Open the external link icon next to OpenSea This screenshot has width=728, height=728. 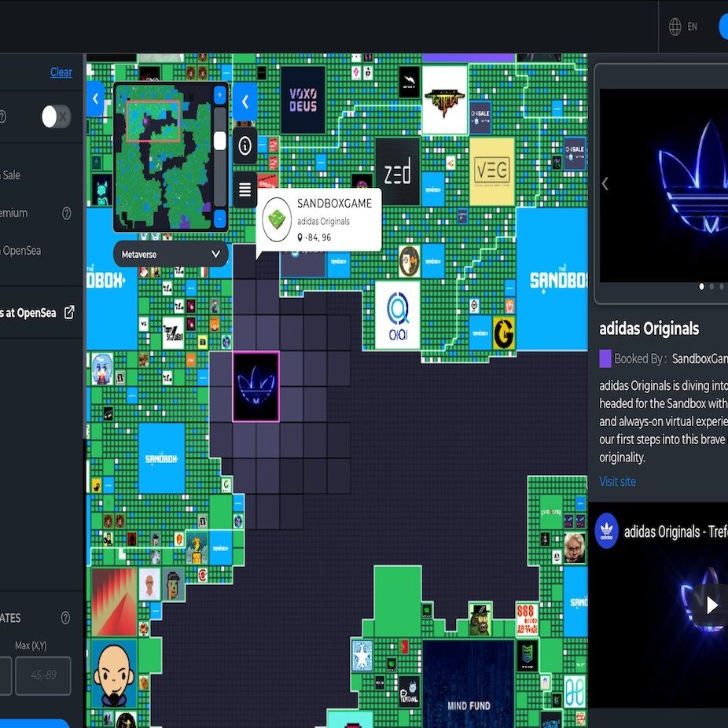[x=69, y=312]
